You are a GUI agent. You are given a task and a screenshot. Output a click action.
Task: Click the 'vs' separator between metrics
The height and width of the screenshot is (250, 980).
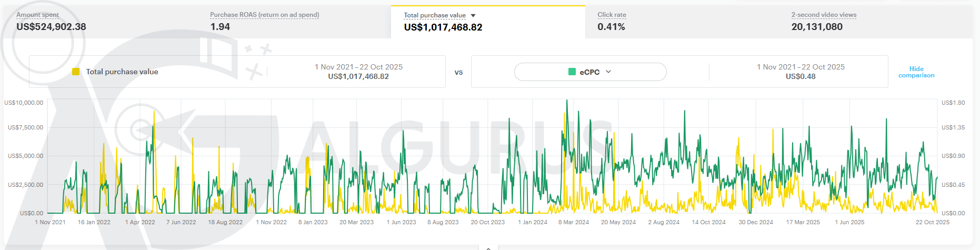click(458, 73)
